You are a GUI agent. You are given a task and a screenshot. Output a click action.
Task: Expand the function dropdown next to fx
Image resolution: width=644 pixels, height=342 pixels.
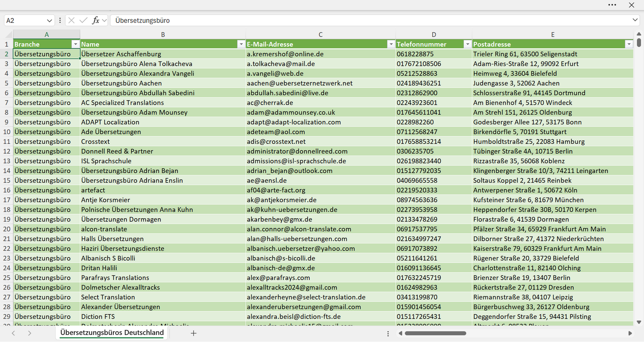click(x=104, y=20)
